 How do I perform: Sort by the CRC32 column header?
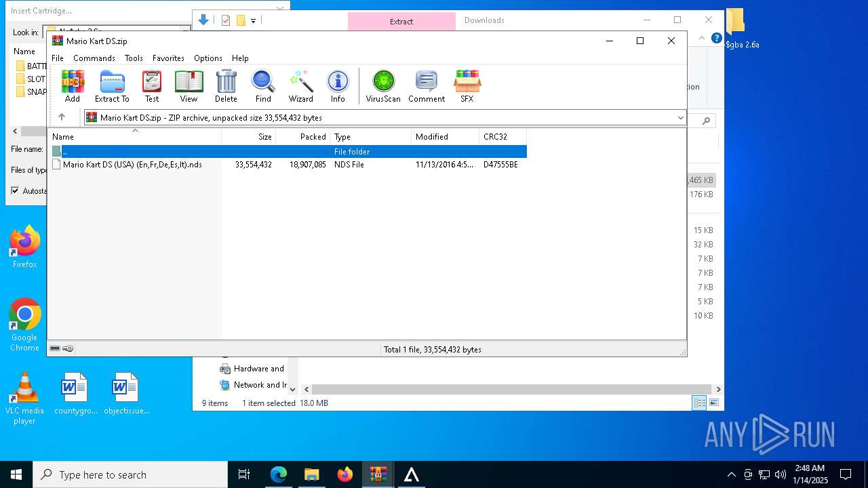click(503, 137)
